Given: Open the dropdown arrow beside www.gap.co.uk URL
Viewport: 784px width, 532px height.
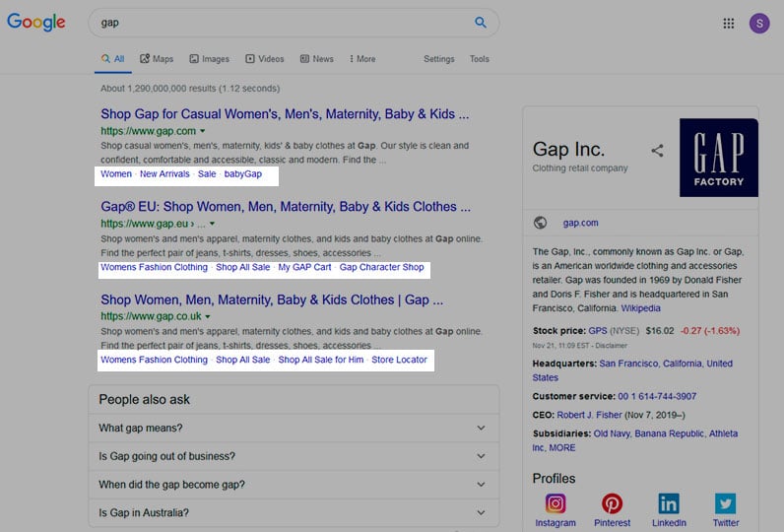Looking at the screenshot, I should click(x=208, y=316).
